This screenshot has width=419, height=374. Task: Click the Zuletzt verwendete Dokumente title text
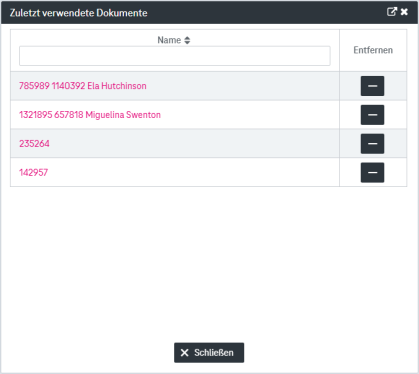(x=78, y=13)
